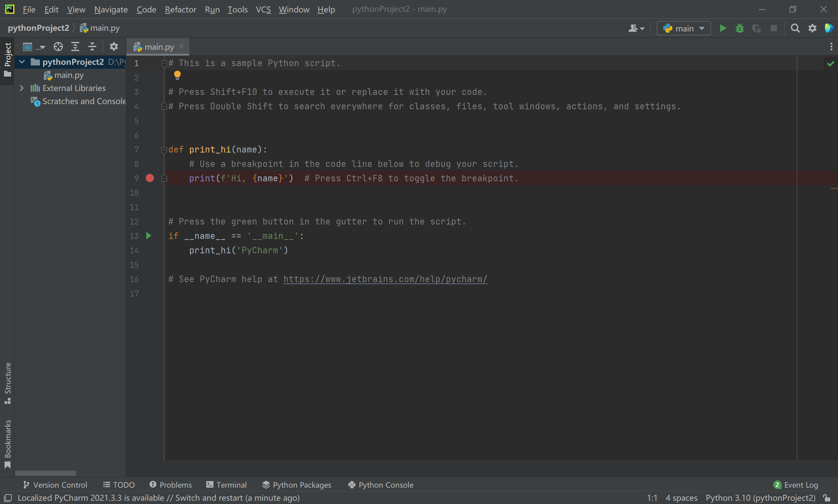Screen dimensions: 838x504
Task: Click the run gutter arrow on line 13
Action: tap(148, 236)
